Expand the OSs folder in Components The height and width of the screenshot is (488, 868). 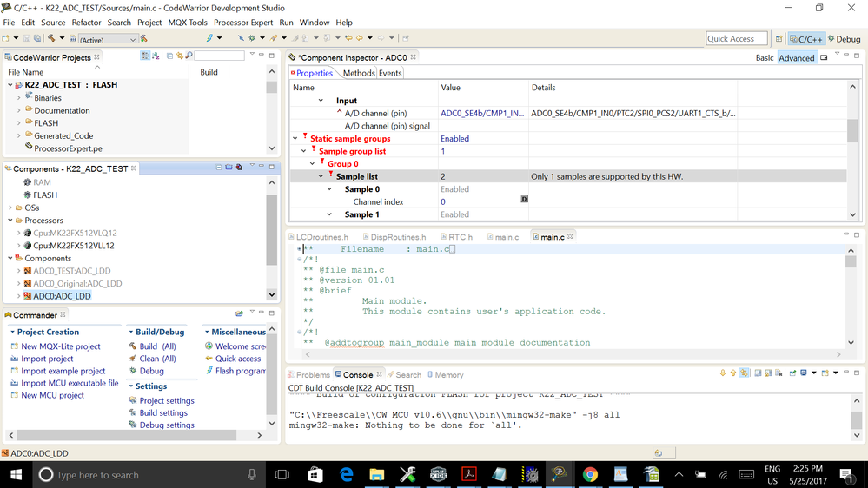click(x=10, y=208)
